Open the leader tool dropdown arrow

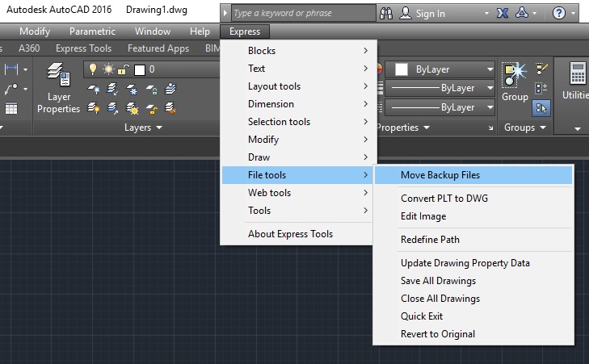click(x=25, y=89)
